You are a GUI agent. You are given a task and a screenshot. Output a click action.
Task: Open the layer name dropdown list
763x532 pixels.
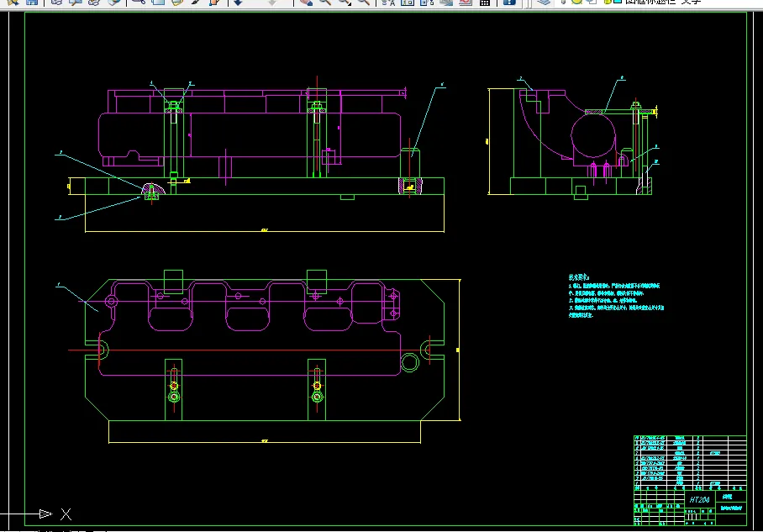[x=664, y=3]
